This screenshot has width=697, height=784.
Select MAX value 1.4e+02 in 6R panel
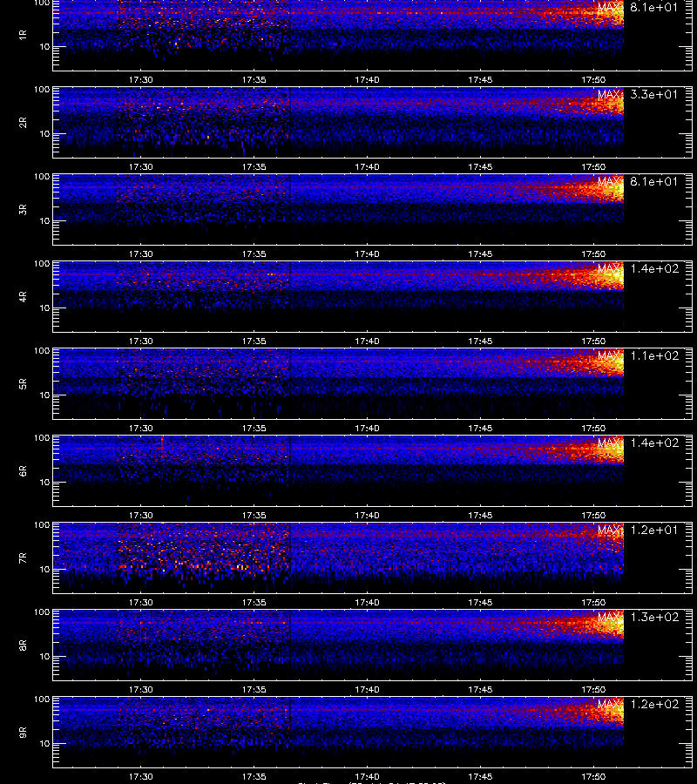click(x=654, y=443)
